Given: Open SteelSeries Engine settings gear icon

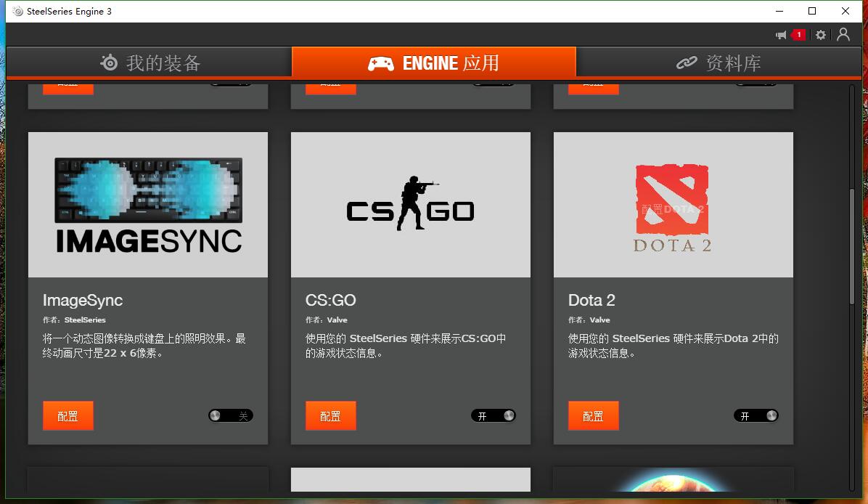Looking at the screenshot, I should tap(820, 34).
